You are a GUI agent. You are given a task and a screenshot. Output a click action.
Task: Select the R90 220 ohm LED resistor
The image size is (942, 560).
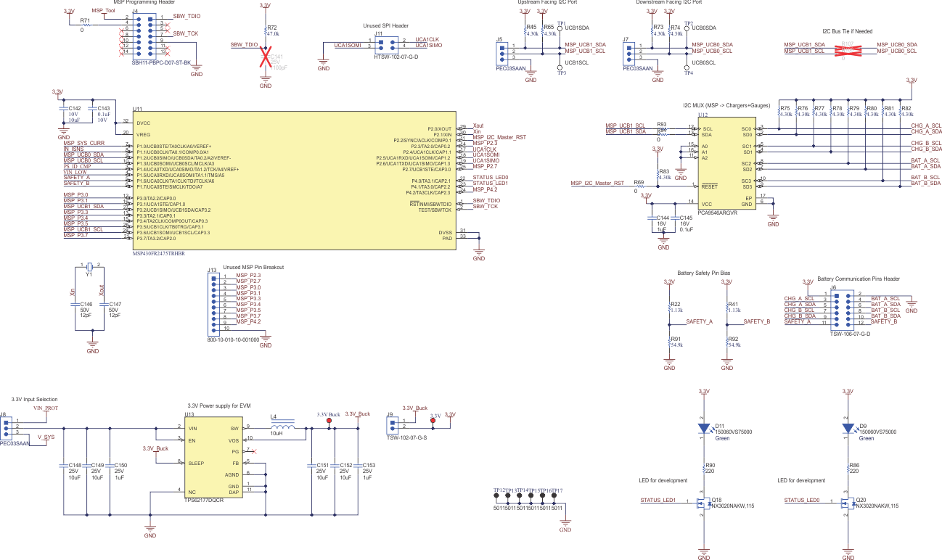[703, 469]
